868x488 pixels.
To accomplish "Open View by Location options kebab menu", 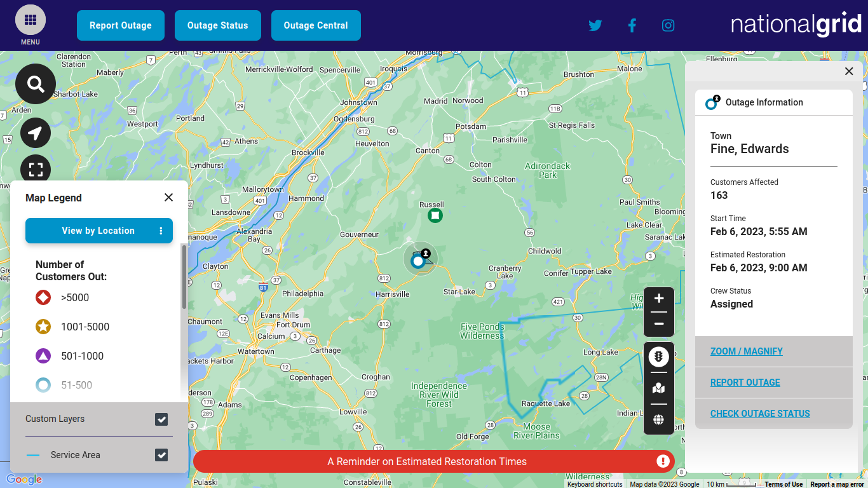I will [x=161, y=231].
